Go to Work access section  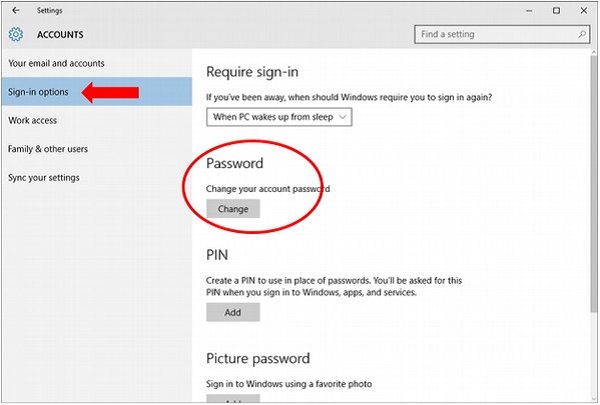(33, 121)
